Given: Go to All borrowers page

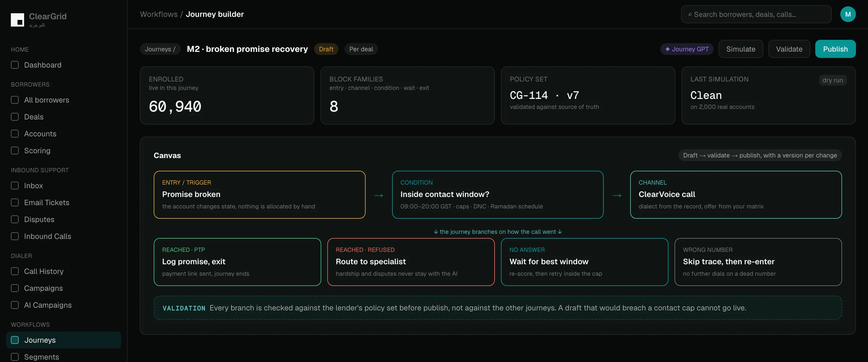Looking at the screenshot, I should tap(63, 100).
